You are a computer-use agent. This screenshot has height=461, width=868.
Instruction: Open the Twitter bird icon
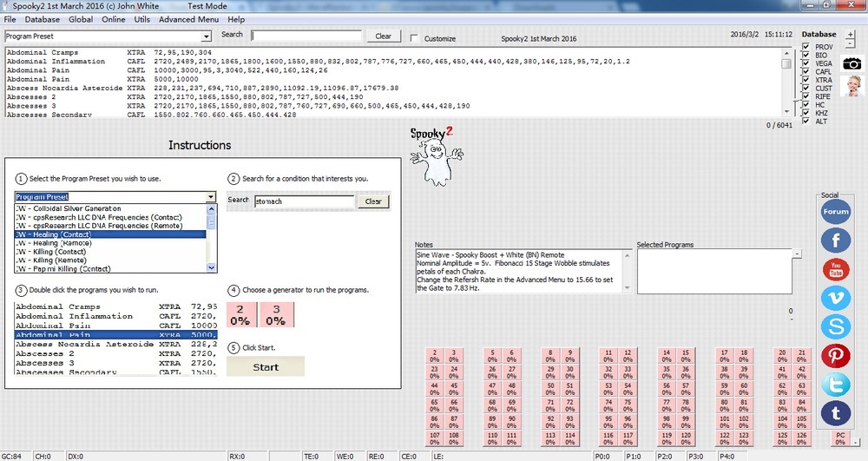pos(835,384)
